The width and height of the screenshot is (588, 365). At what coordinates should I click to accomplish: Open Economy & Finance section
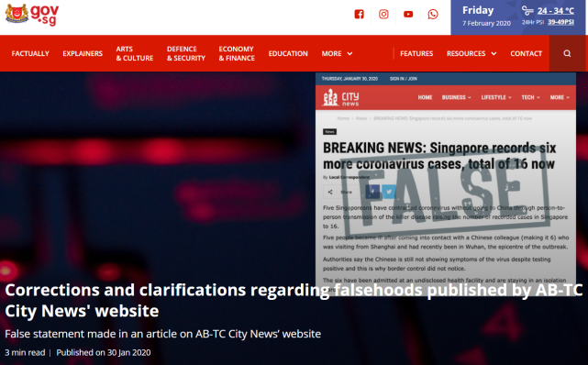click(237, 53)
